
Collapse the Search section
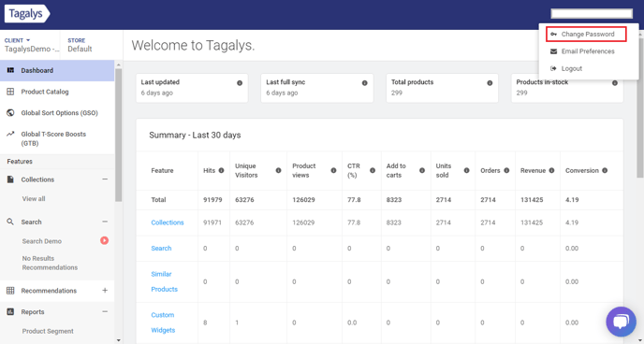pyautogui.click(x=105, y=222)
